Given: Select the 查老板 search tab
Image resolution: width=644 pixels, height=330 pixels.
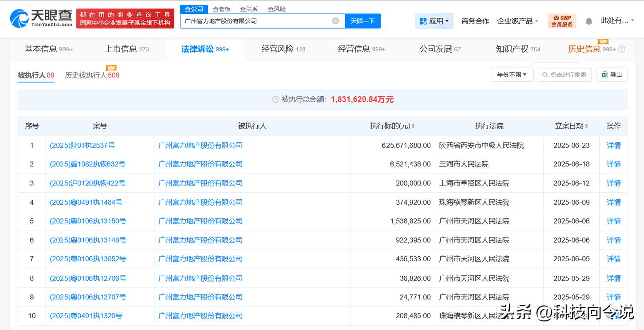Looking at the screenshot, I should coord(221,9).
